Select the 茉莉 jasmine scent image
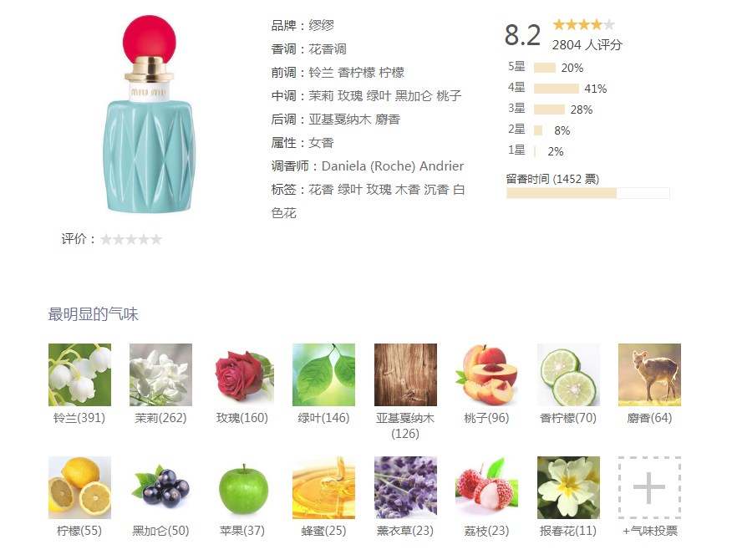 tap(160, 374)
